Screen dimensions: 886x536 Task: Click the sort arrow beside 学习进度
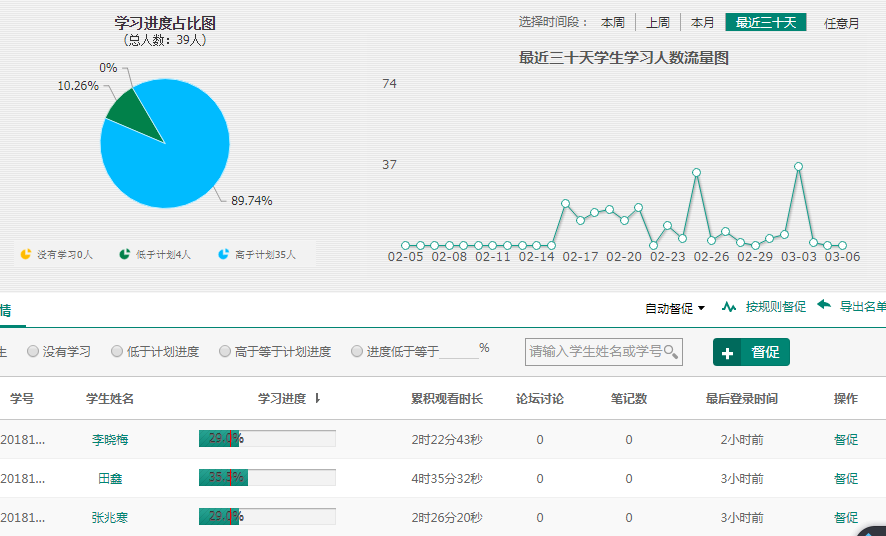(x=317, y=398)
